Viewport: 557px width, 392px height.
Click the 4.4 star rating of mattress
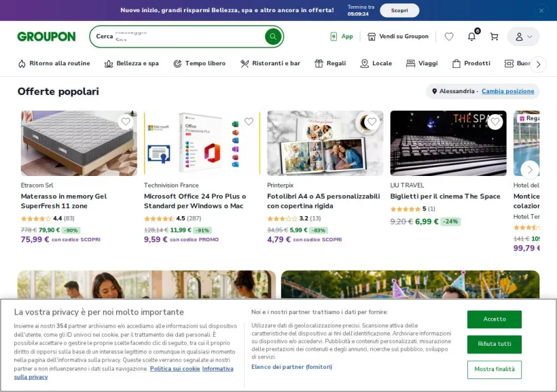(48, 218)
